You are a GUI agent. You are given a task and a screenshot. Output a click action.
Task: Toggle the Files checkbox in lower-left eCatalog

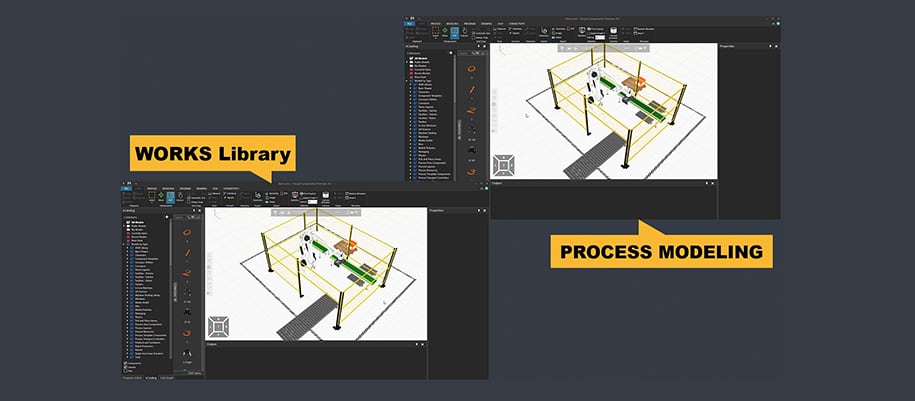[126, 370]
